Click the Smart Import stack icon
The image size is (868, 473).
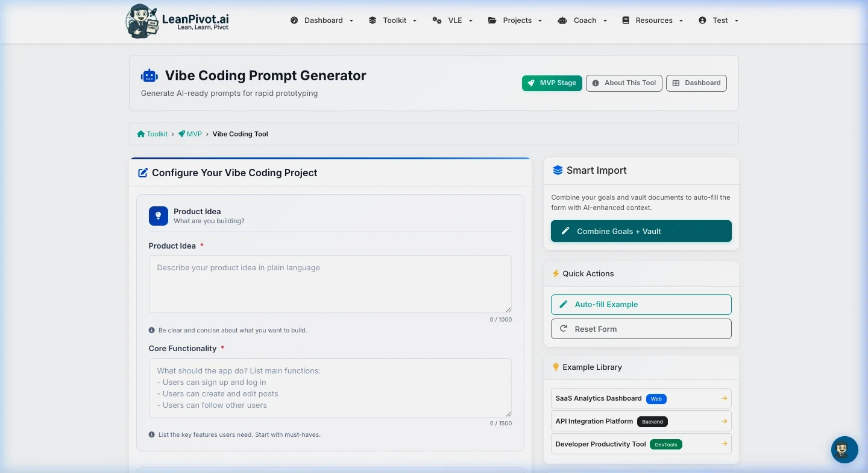pyautogui.click(x=558, y=171)
